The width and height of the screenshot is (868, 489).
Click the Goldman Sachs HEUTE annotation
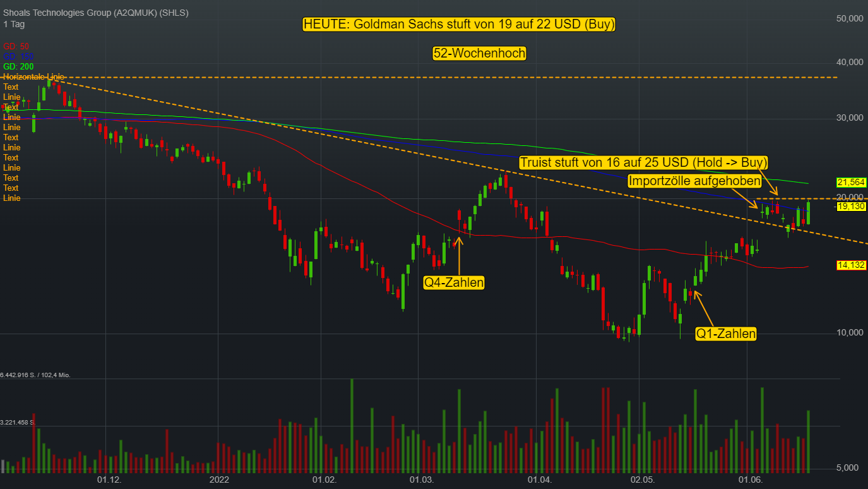(459, 24)
